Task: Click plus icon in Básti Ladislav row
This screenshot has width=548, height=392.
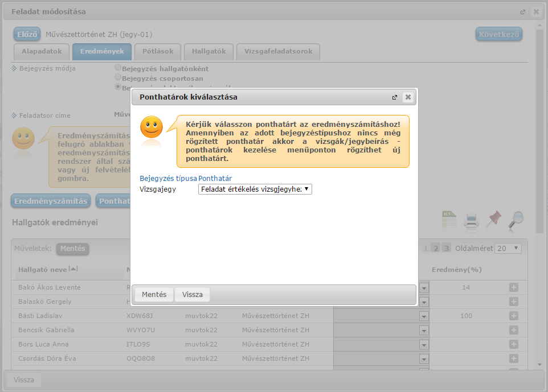Action: [x=514, y=316]
